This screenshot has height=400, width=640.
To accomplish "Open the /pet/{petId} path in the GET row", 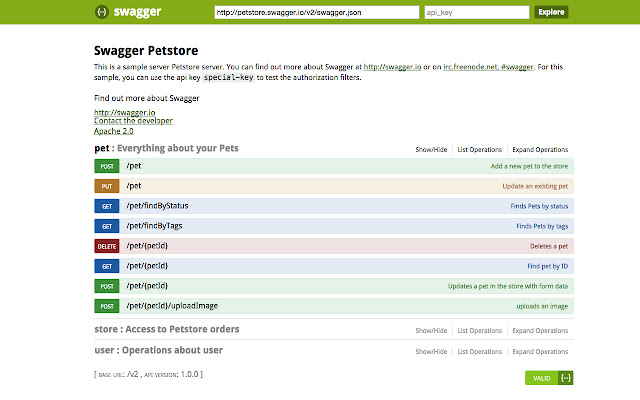I will pyautogui.click(x=147, y=266).
